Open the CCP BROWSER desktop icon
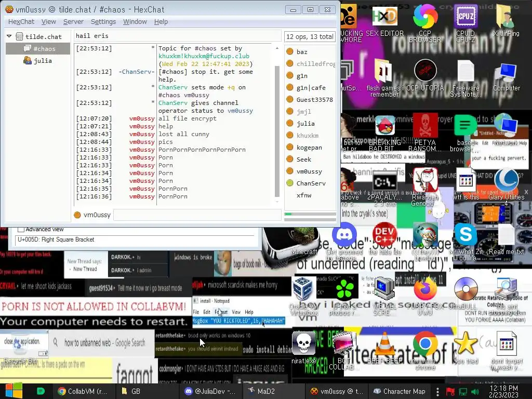Screen dimensions: 532x399 click(425, 23)
